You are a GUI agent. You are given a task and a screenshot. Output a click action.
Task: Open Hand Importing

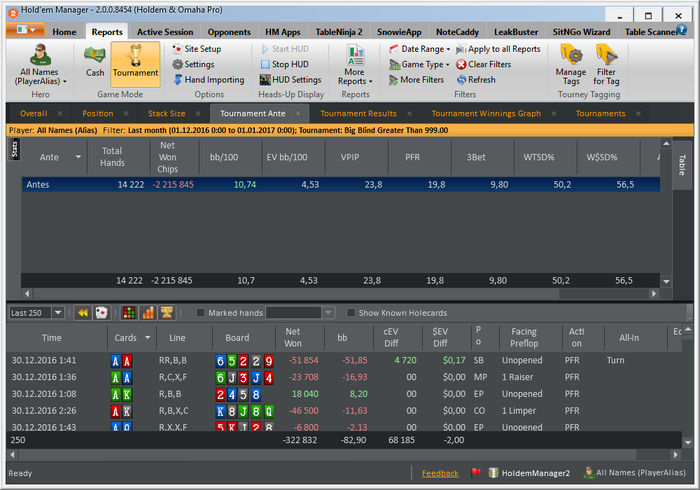point(209,80)
